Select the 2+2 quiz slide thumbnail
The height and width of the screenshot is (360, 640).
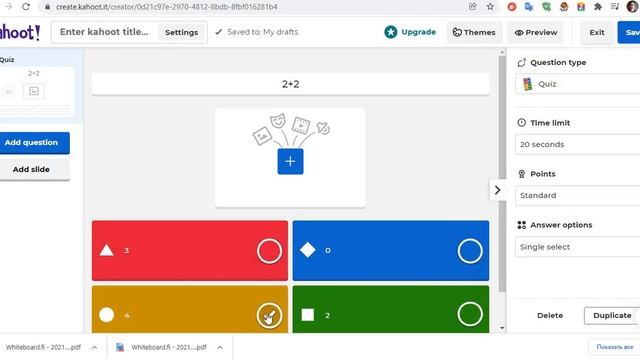click(36, 92)
